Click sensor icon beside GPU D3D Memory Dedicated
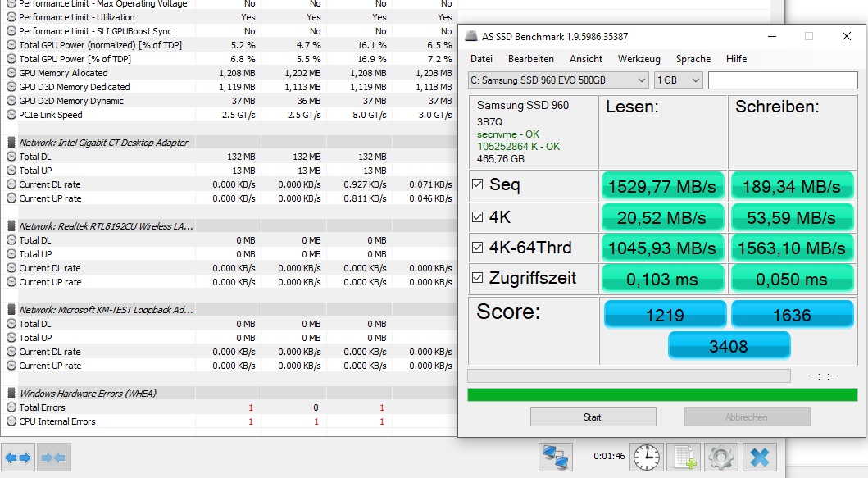 coord(11,86)
